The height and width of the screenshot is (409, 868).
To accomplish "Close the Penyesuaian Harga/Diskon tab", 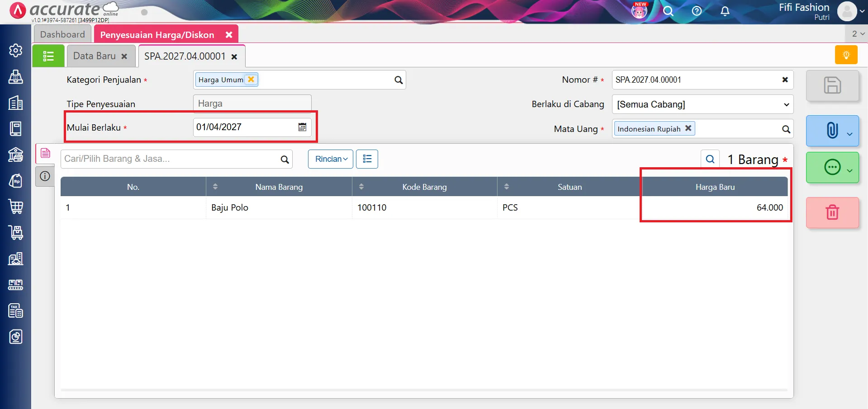I will [229, 35].
